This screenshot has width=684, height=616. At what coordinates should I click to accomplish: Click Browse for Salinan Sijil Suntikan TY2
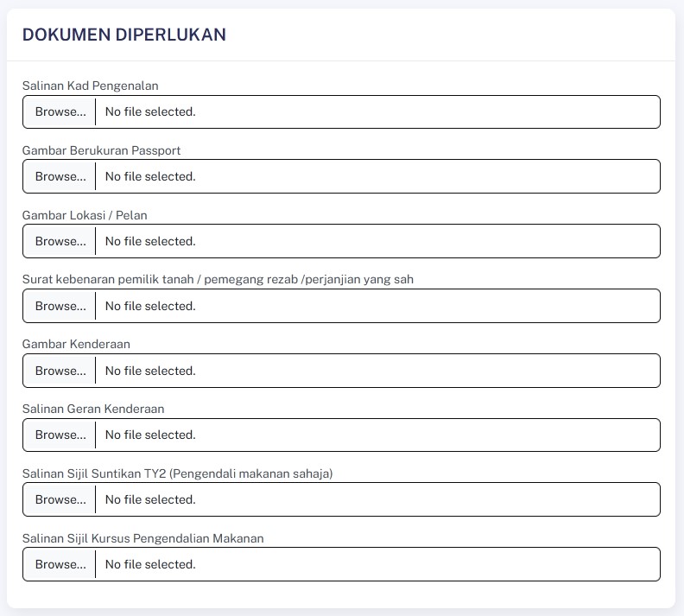pos(60,499)
